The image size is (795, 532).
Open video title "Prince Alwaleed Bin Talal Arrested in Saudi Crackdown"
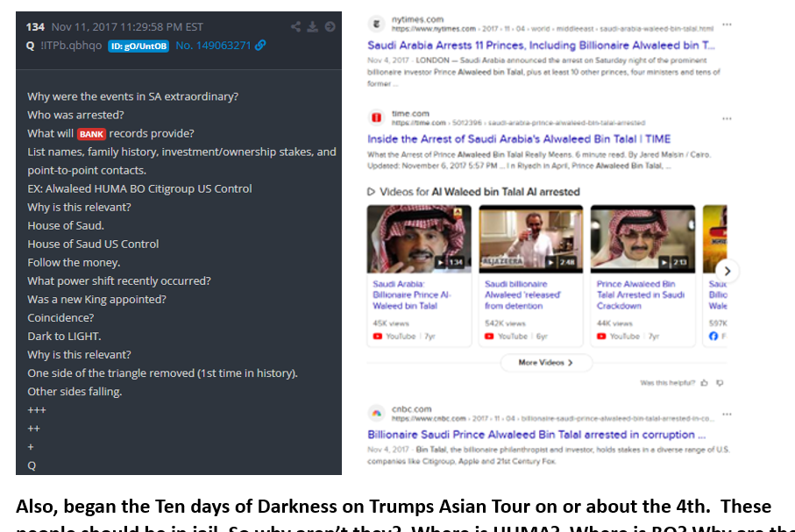(x=641, y=295)
